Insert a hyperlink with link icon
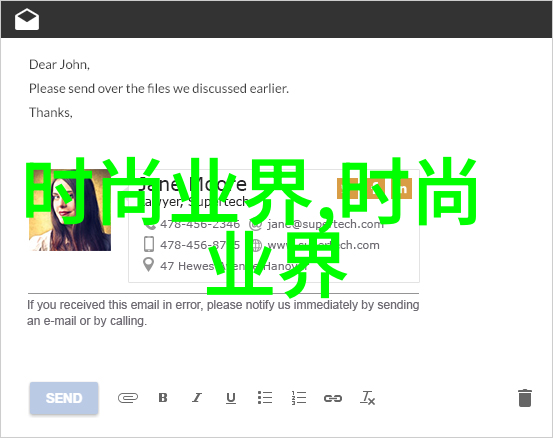This screenshot has height=438, width=553. tap(333, 398)
